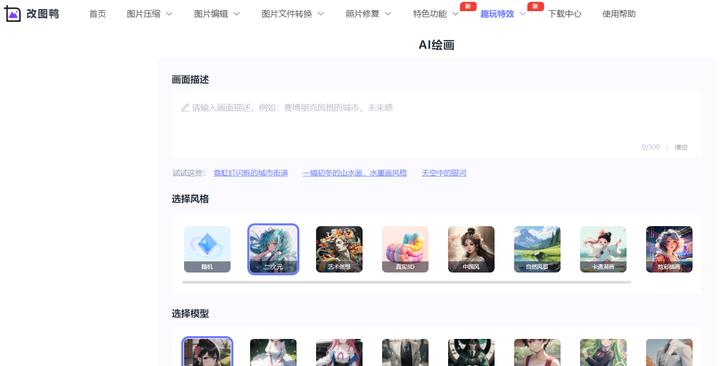This screenshot has height=366, width=720.
Task: Choose the 中国风 style thumbnail
Action: tap(471, 249)
